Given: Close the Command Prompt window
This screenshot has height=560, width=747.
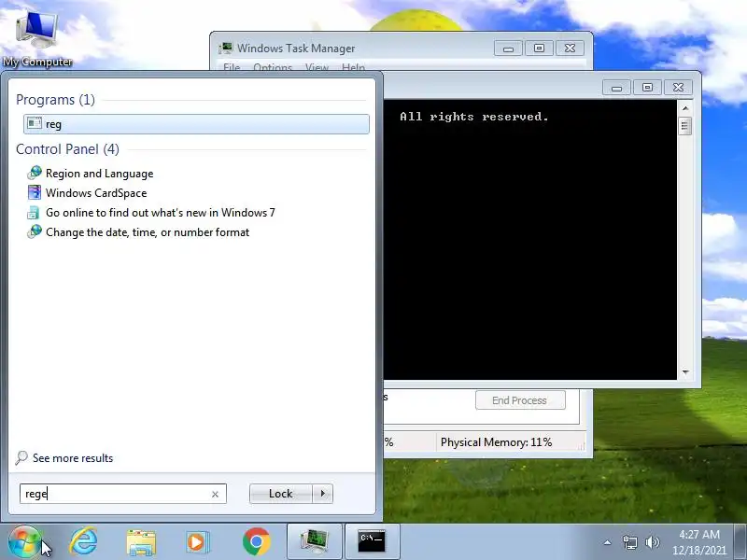Looking at the screenshot, I should pyautogui.click(x=679, y=88).
